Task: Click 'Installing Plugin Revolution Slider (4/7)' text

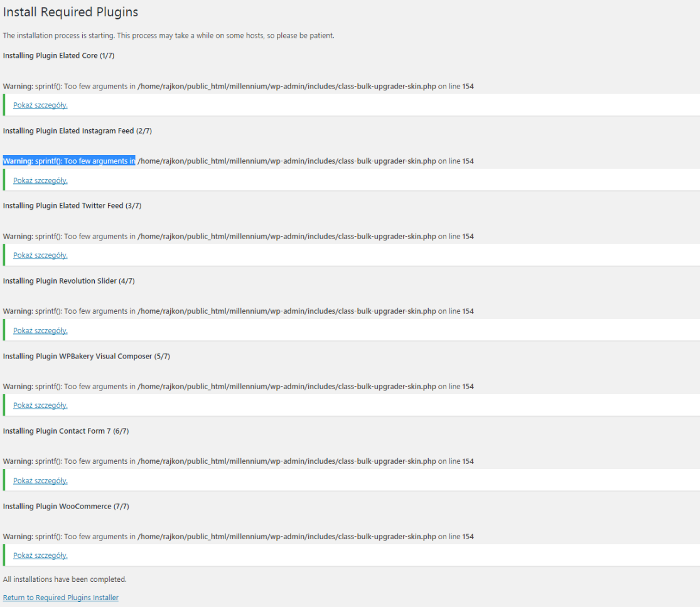Action: [x=68, y=281]
